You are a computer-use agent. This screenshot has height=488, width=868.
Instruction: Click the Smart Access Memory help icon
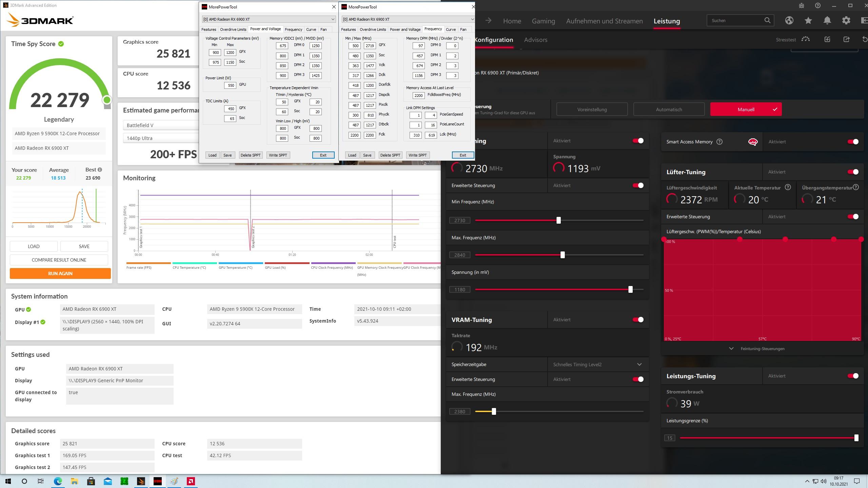click(719, 142)
